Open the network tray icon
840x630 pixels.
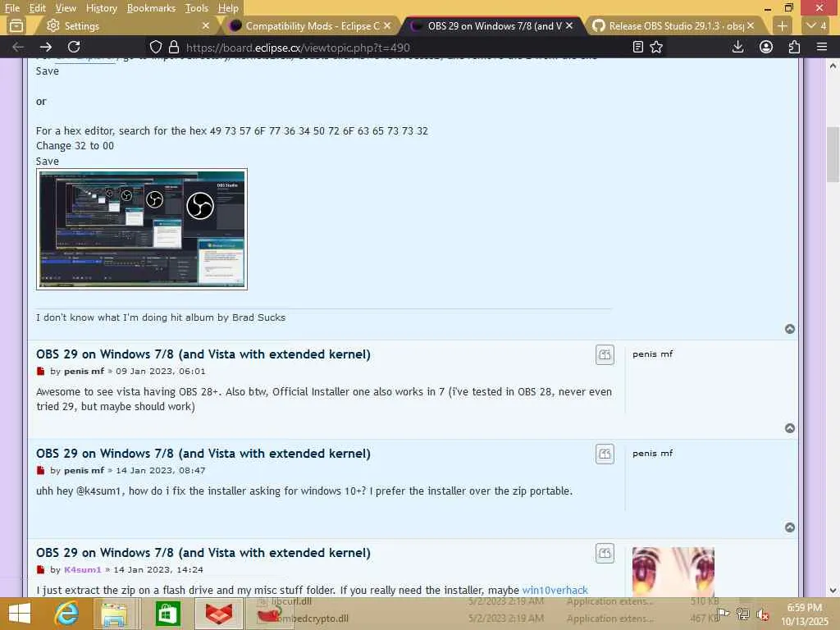pos(742,614)
